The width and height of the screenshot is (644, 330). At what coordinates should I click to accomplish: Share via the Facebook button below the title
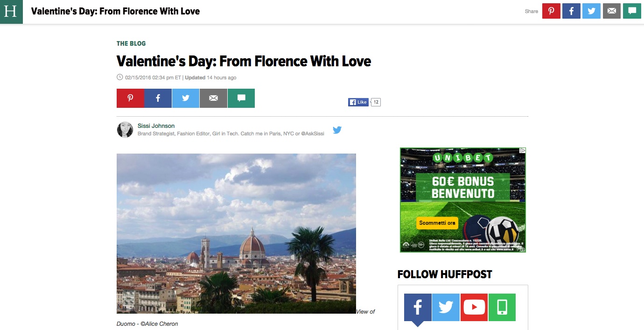click(158, 98)
